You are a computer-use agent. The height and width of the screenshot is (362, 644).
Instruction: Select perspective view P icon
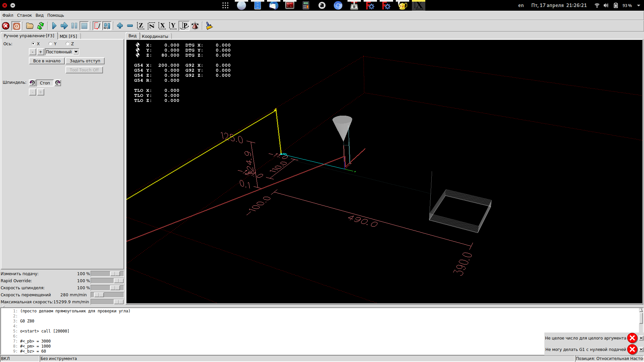coord(184,26)
